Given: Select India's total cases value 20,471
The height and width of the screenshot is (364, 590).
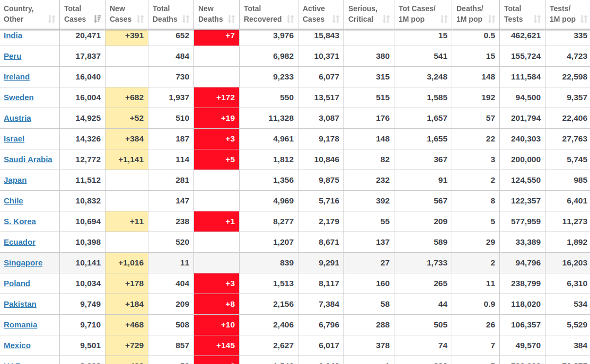Looking at the screenshot, I should point(88,35).
